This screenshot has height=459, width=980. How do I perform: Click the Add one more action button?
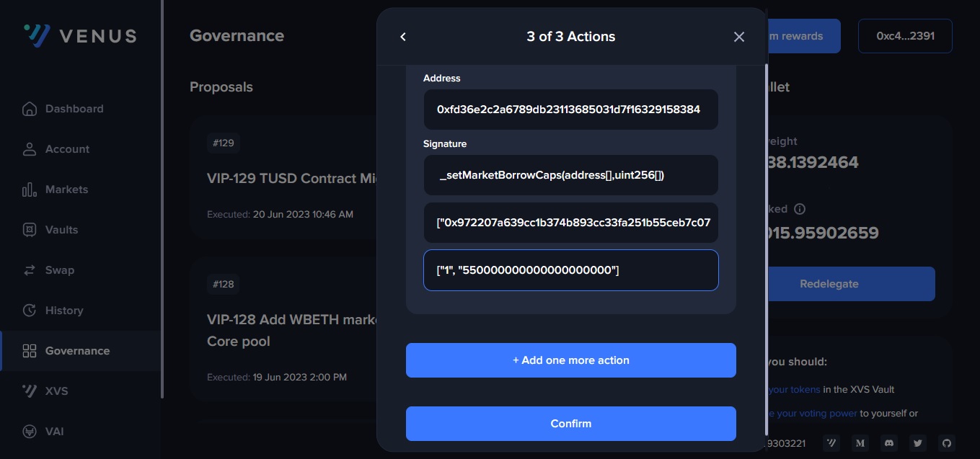[x=570, y=360]
